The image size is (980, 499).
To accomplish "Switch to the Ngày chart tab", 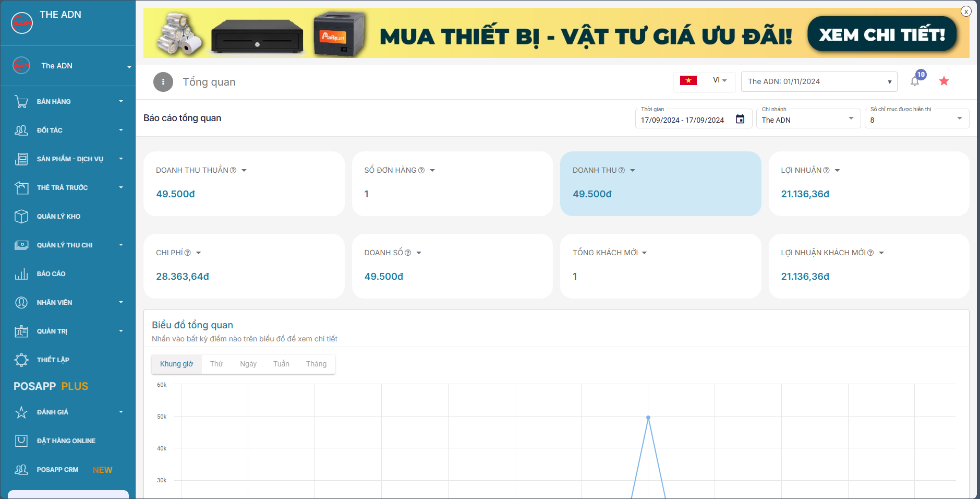I will tap(248, 364).
